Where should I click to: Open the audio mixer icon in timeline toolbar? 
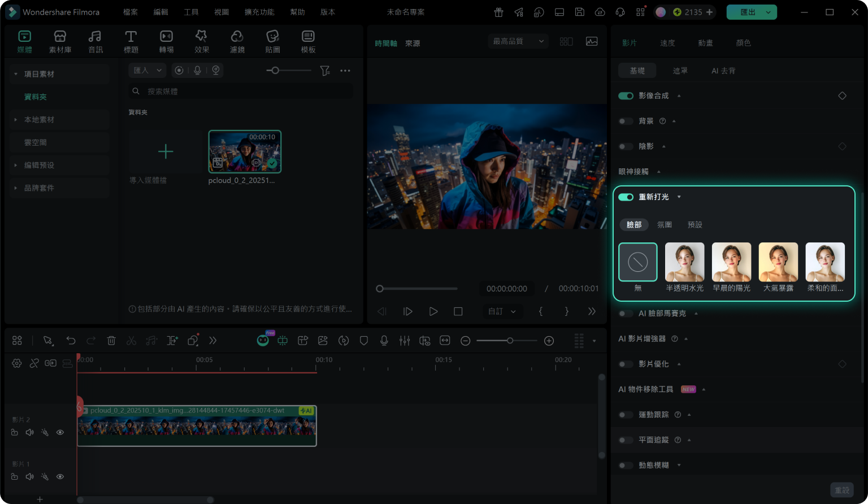[405, 341]
